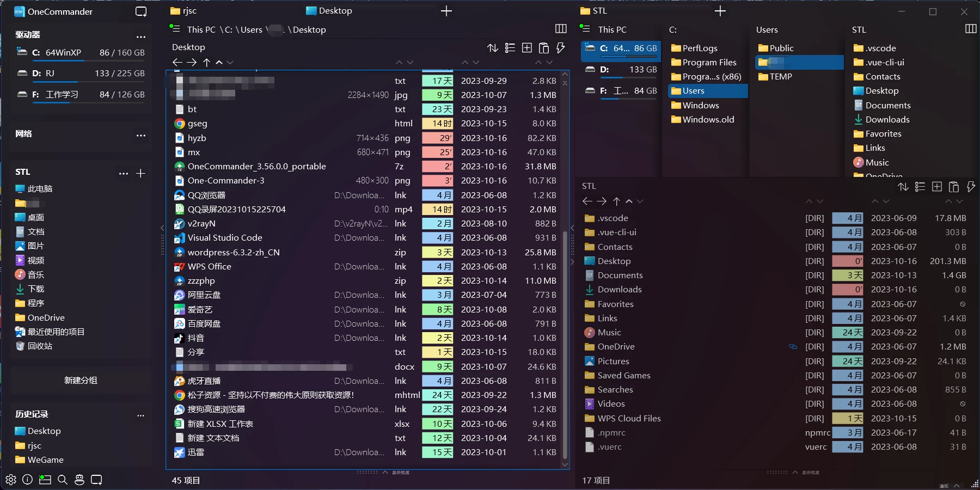Viewport: 980px width, 490px height.
Task: Switch to the rjsc tab
Action: pyautogui.click(x=183, y=10)
